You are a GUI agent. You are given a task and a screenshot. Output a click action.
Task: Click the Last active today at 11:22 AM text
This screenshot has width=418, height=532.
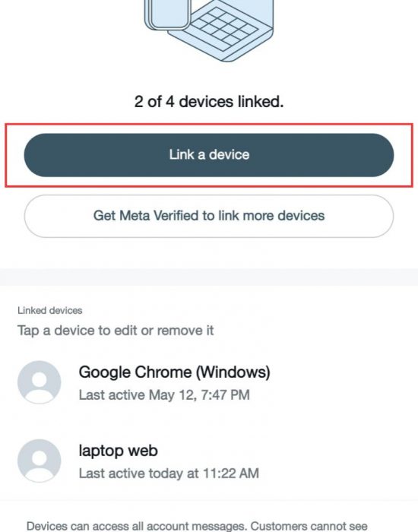[169, 473]
